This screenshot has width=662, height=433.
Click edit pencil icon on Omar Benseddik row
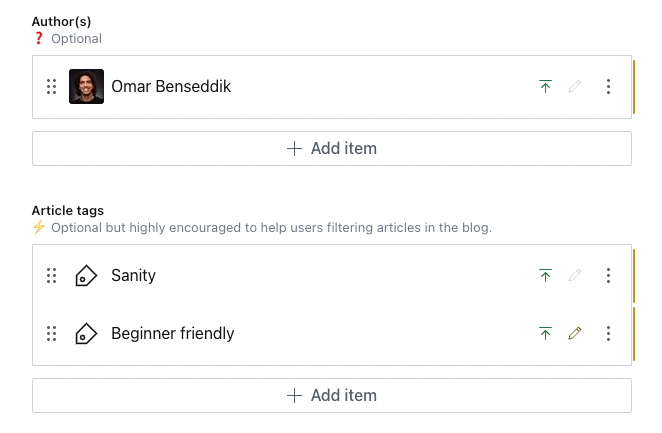[x=574, y=87]
